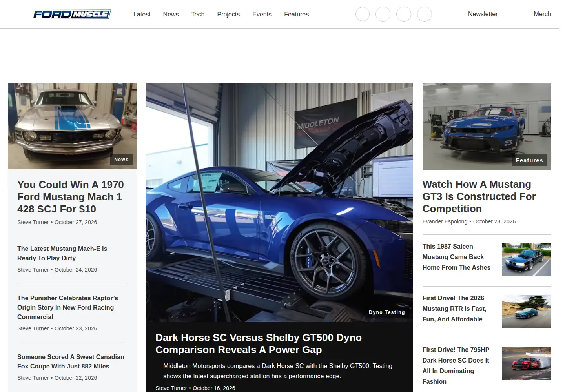Viewport: 565px width, 392px height.
Task: Open the 1970 Mustang Mach 1 photo
Action: click(72, 126)
